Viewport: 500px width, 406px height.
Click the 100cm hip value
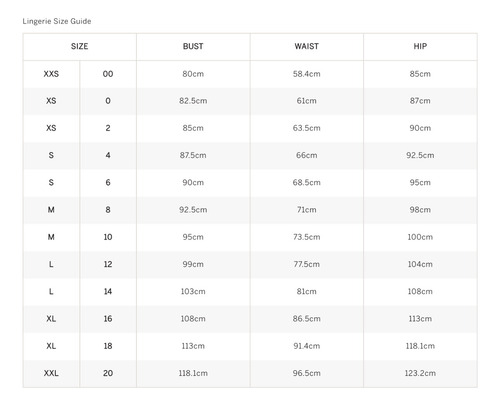pos(420,237)
